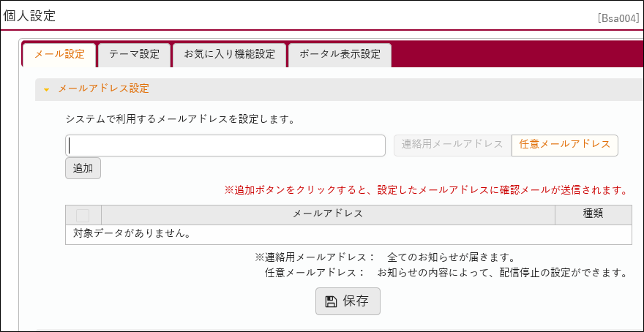Go to the ポータル表示設定 tab

tap(340, 55)
